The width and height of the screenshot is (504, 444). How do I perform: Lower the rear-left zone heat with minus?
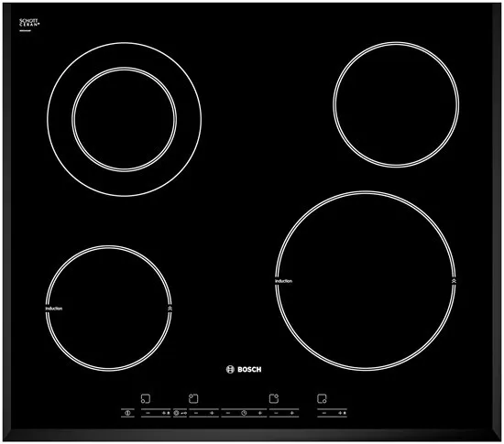196,413
